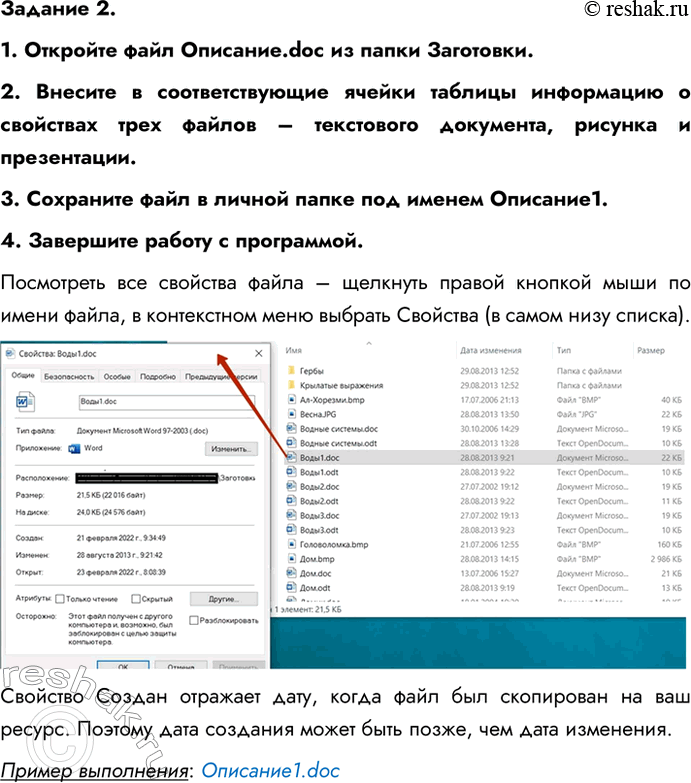Check the Разблокировать checkbox

pyautogui.click(x=194, y=620)
